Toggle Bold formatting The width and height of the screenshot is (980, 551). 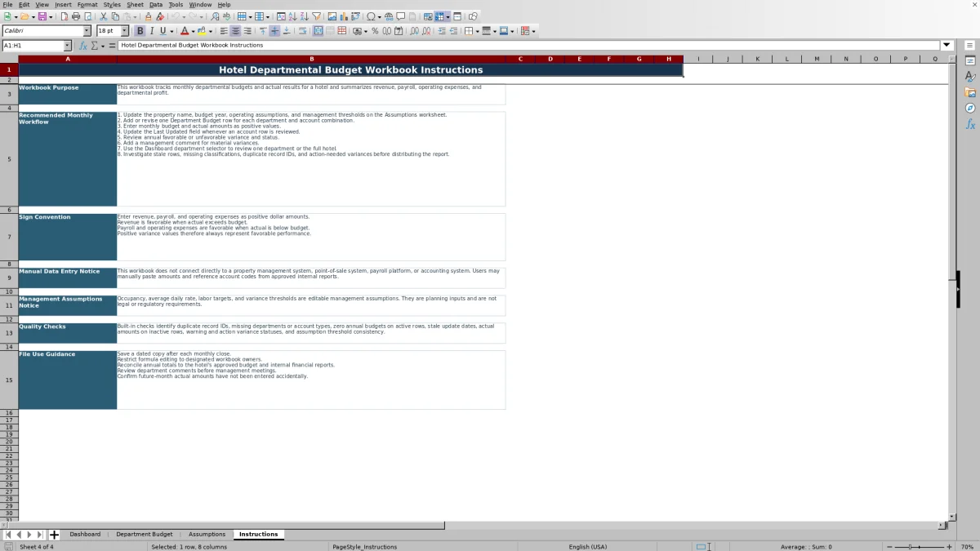[140, 31]
